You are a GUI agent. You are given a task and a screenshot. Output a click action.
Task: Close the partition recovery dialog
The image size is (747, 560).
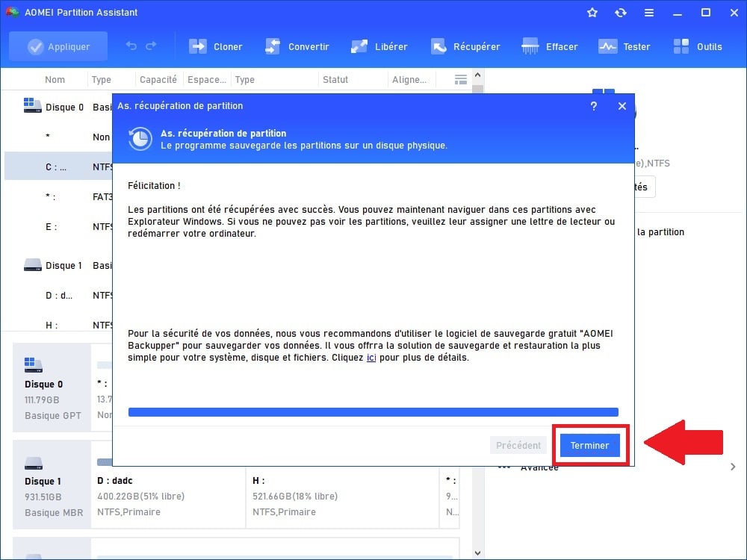point(622,106)
